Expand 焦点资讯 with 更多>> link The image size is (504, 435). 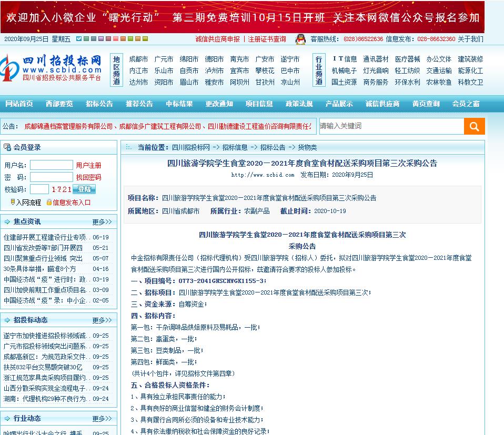click(102, 222)
